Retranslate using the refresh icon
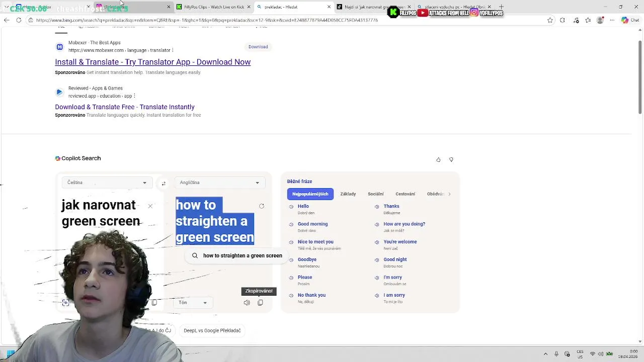Viewport: 644px width, 362px height. (262, 206)
